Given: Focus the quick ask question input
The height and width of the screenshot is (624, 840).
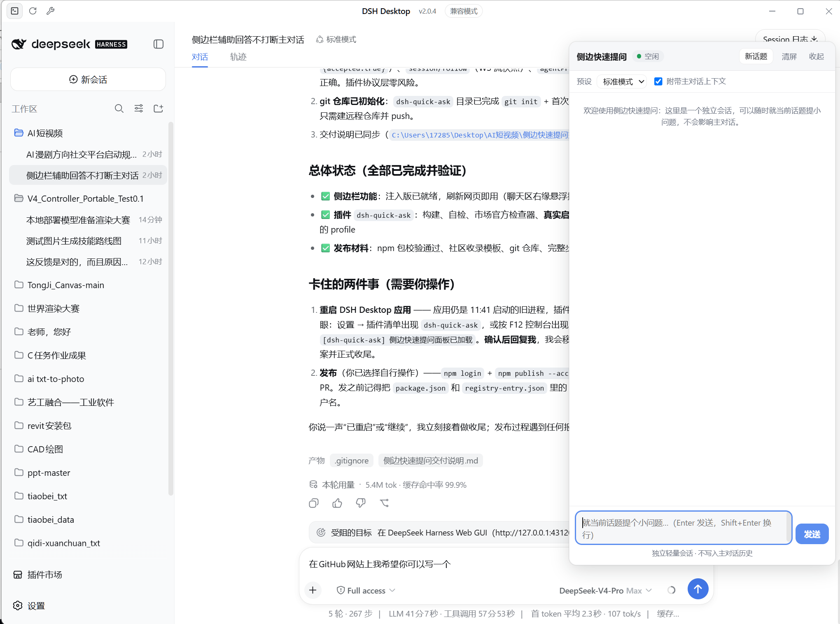Looking at the screenshot, I should [x=684, y=528].
